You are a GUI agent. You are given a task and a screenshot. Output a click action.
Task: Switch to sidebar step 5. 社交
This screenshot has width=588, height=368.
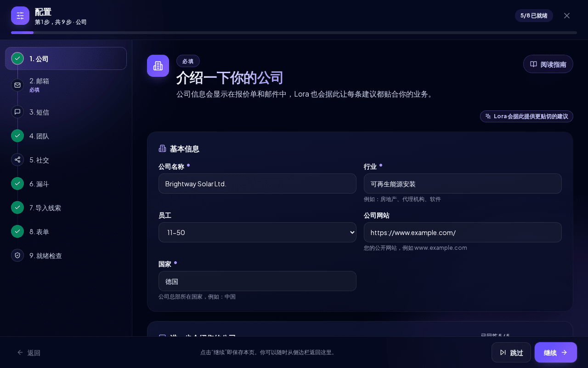pyautogui.click(x=66, y=160)
